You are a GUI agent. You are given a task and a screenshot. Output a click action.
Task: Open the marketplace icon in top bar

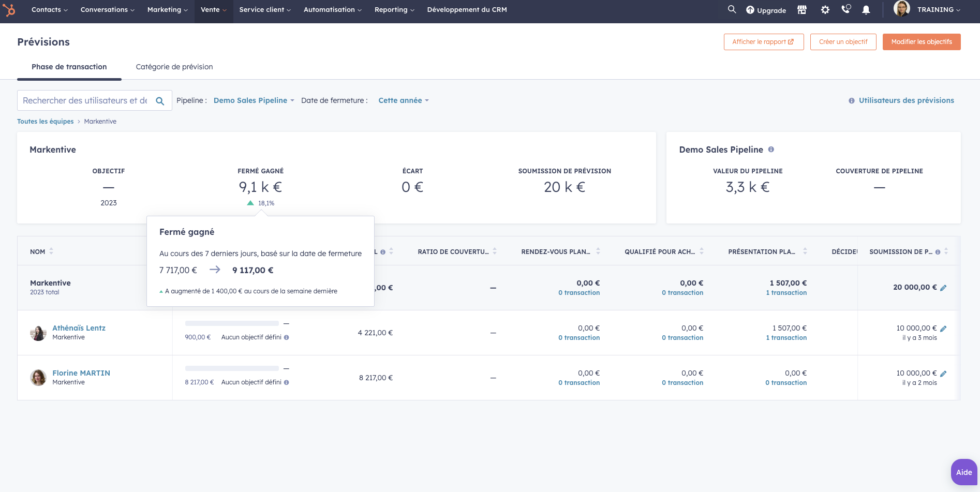pyautogui.click(x=802, y=10)
